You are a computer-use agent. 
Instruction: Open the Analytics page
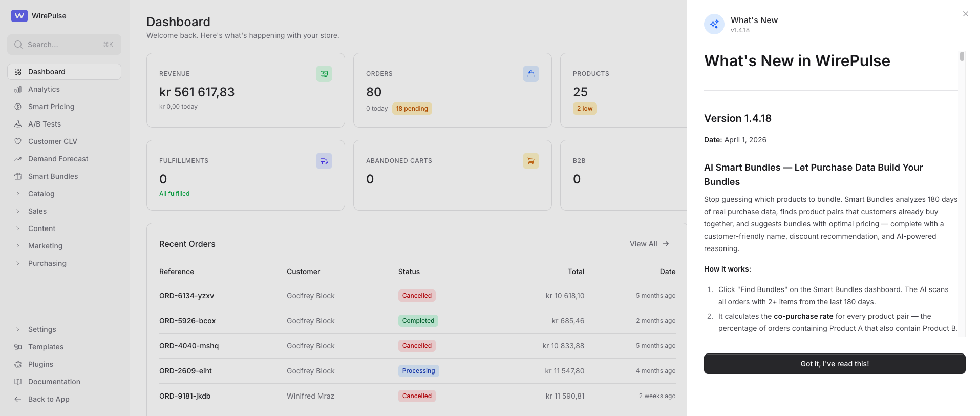[x=64, y=89]
